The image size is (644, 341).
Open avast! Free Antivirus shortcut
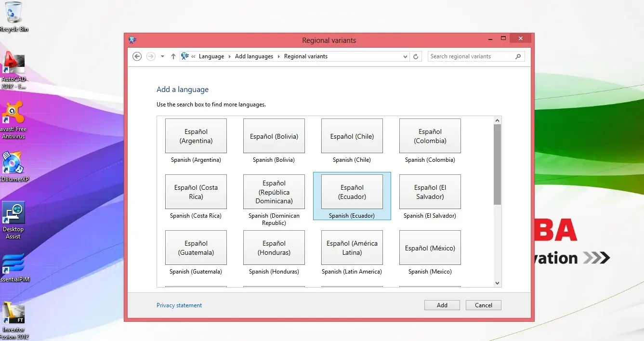13,120
